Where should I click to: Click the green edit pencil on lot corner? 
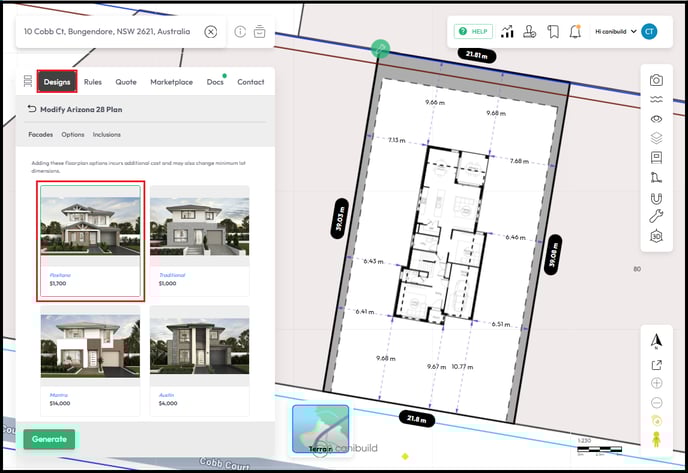tap(380, 49)
